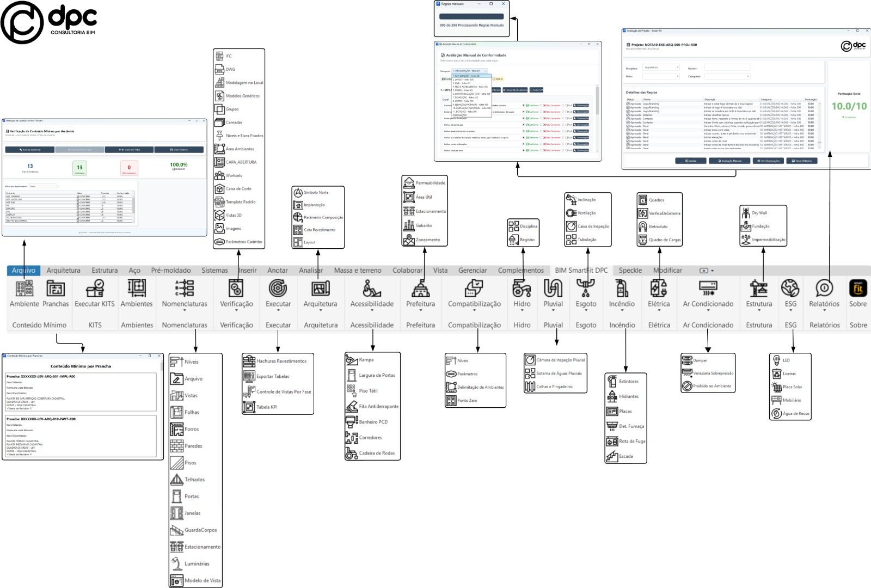Click the Água de Reuso item

tap(791, 414)
